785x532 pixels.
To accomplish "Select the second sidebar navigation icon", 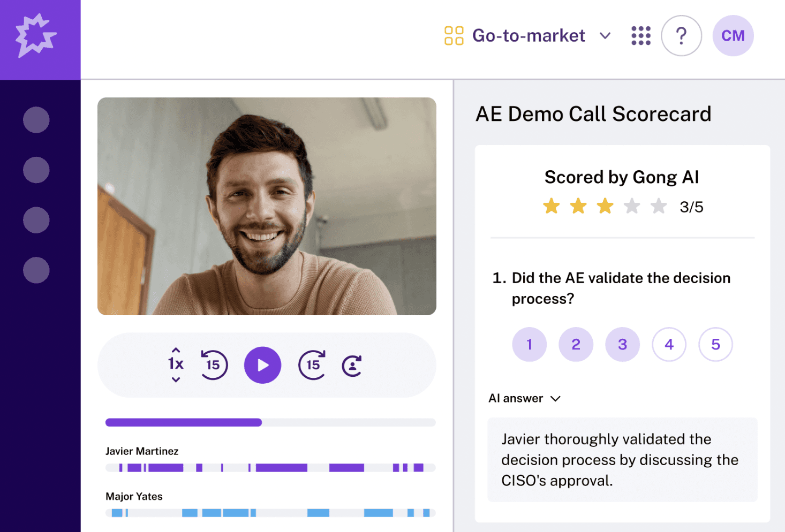I will click(x=36, y=170).
